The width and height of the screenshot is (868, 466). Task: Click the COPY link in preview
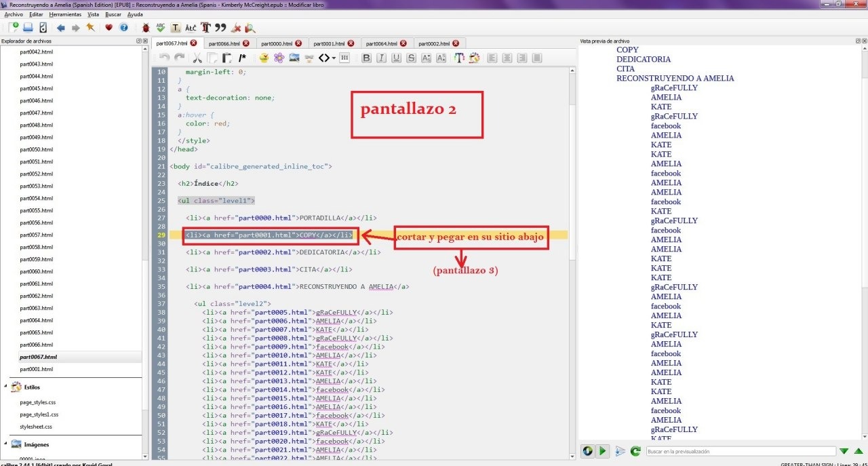pyautogui.click(x=627, y=50)
